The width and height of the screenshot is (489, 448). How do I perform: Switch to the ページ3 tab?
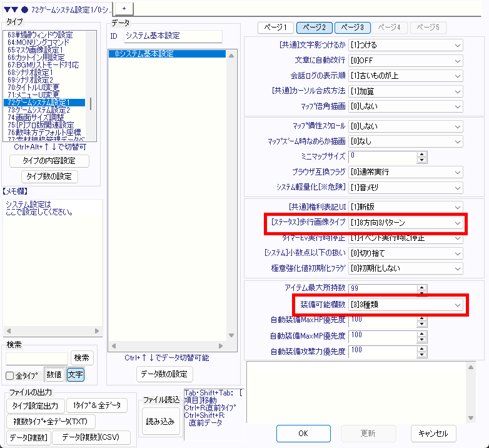353,28
